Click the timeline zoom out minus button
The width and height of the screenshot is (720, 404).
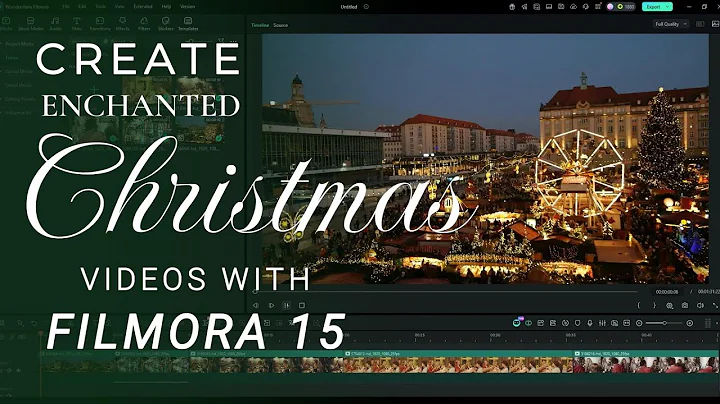[639, 323]
